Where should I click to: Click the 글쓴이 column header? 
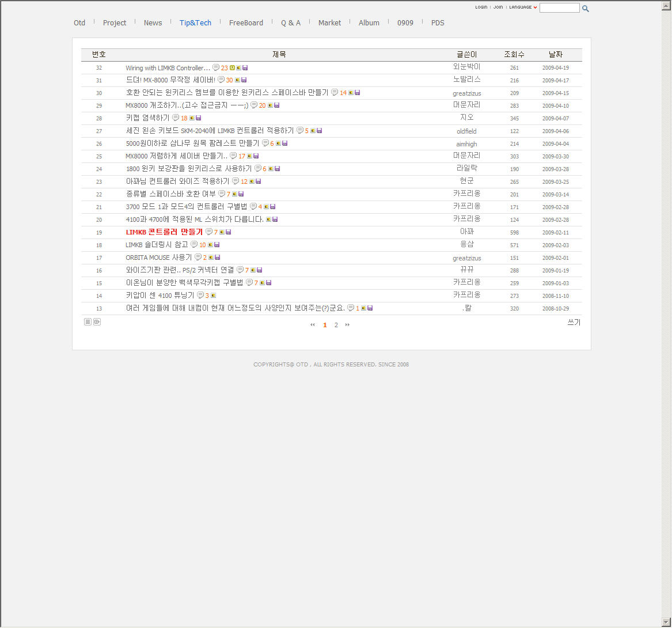(466, 54)
